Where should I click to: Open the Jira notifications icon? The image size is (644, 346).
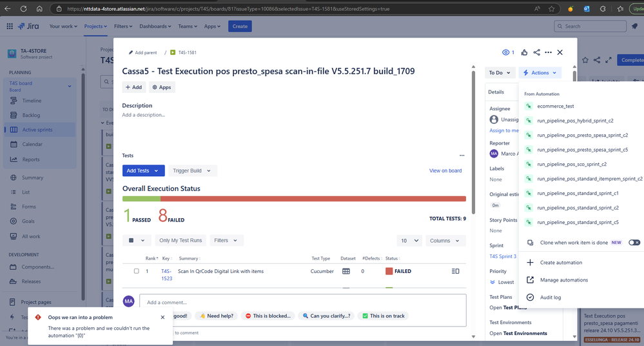635,26
